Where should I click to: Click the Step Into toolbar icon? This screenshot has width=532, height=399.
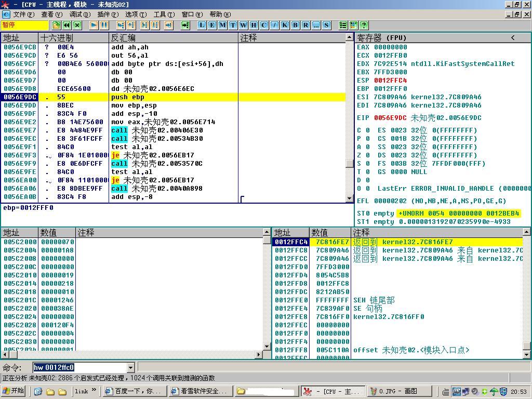click(x=121, y=25)
